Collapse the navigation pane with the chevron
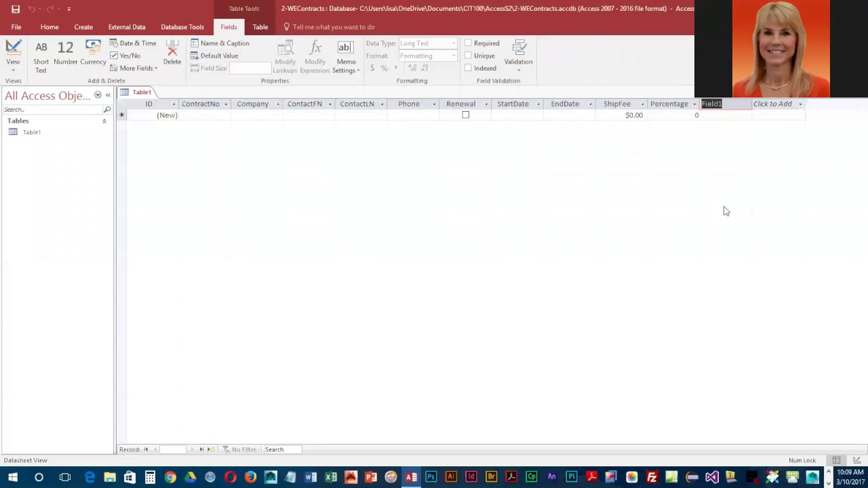868x488 pixels. pos(108,96)
